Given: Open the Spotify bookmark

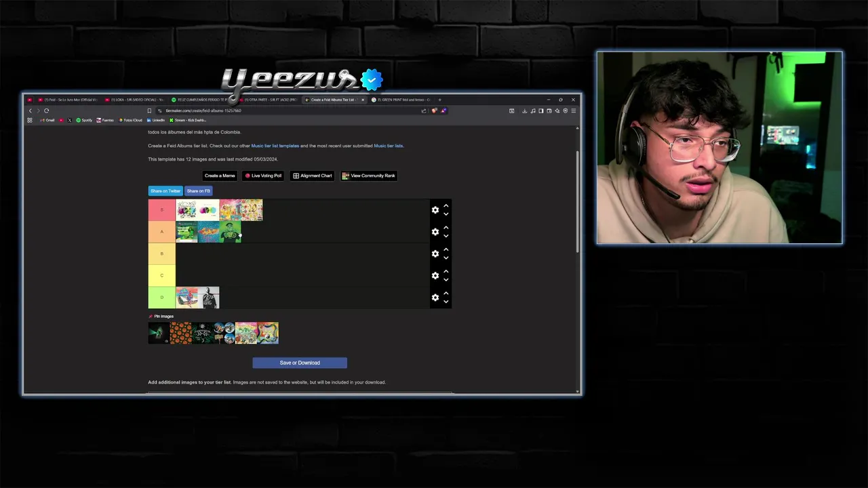Looking at the screenshot, I should (84, 120).
